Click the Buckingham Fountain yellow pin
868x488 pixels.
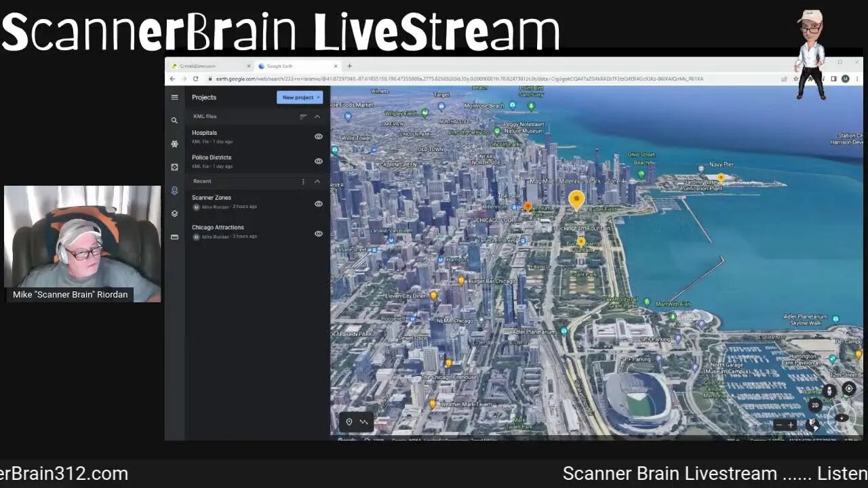(x=581, y=242)
